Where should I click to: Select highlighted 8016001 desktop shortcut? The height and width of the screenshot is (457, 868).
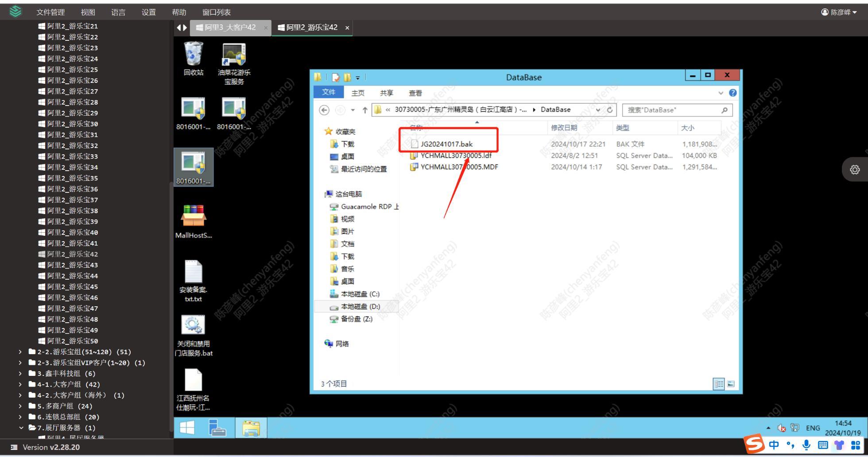[194, 167]
